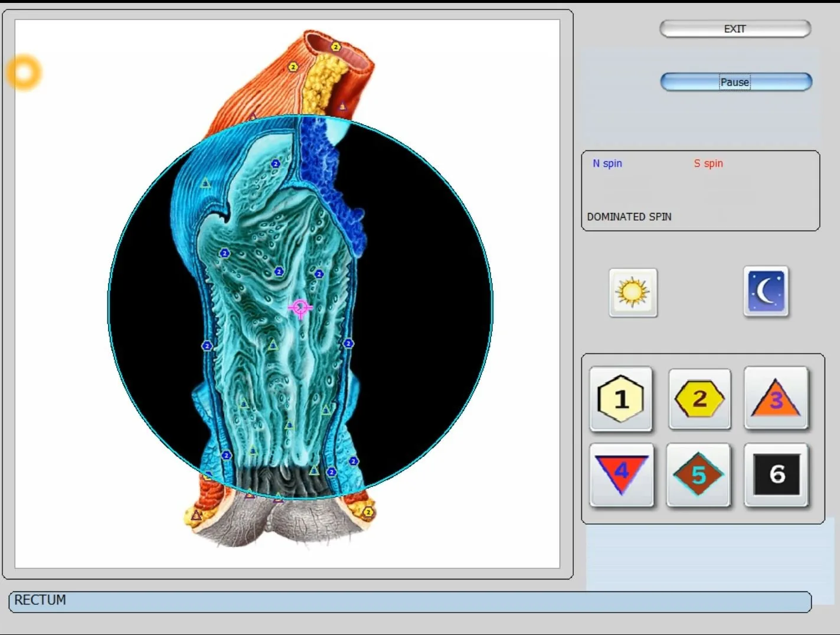Select the sun icon button

click(x=633, y=292)
